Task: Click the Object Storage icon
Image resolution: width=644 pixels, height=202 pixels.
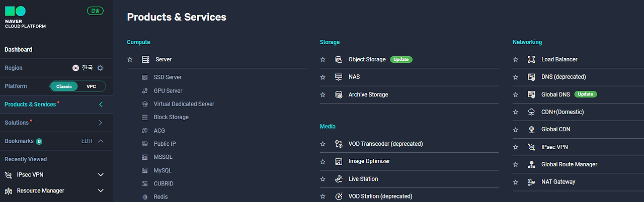Action: [x=339, y=59]
